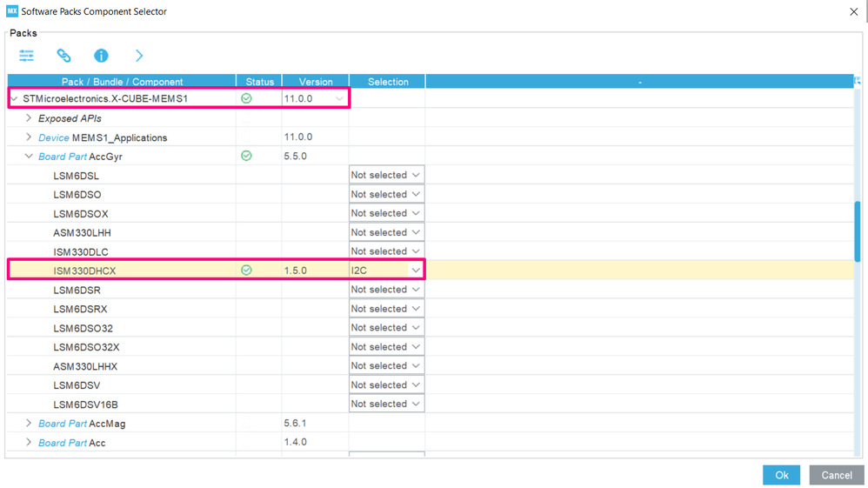Click the right arrow icon in Packs toolbar

pos(139,56)
